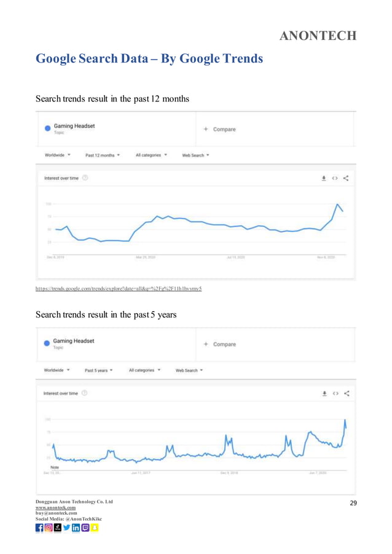Click download icon on 12-month chart
392x554 pixels.
(324, 179)
